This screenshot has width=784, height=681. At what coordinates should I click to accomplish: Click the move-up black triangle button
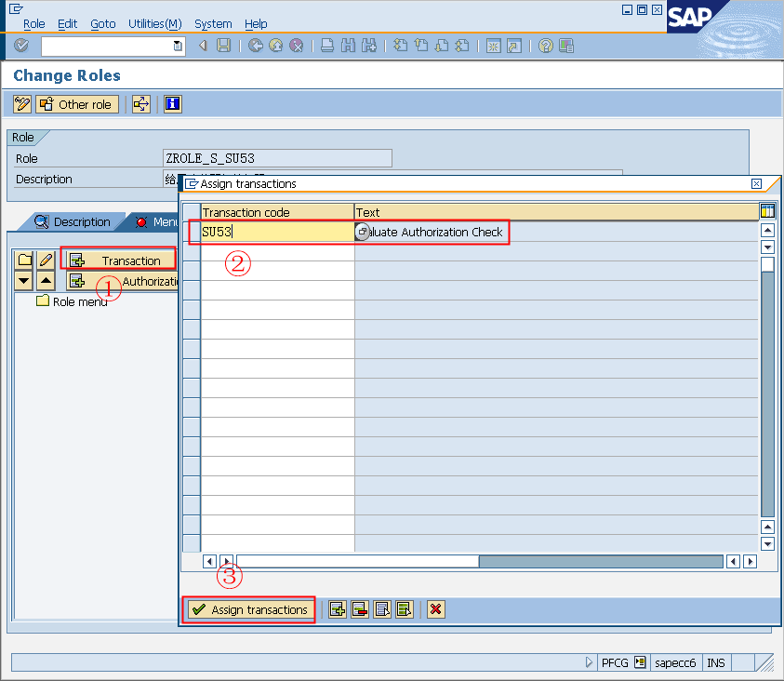[x=46, y=281]
